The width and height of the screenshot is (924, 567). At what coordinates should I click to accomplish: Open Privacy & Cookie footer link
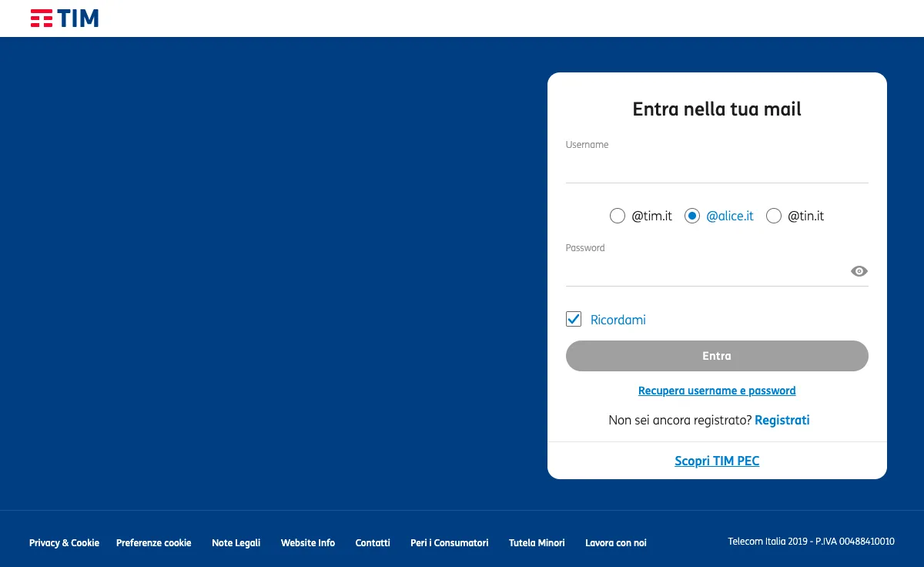(64, 543)
